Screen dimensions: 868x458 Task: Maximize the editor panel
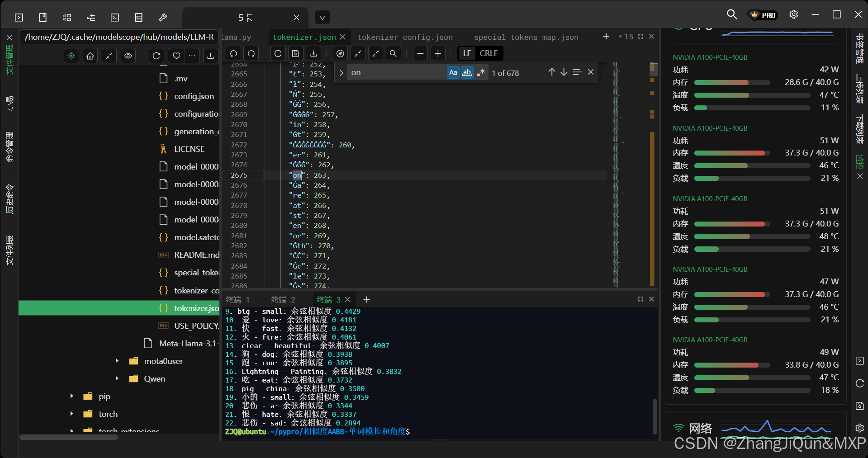pyautogui.click(x=640, y=37)
